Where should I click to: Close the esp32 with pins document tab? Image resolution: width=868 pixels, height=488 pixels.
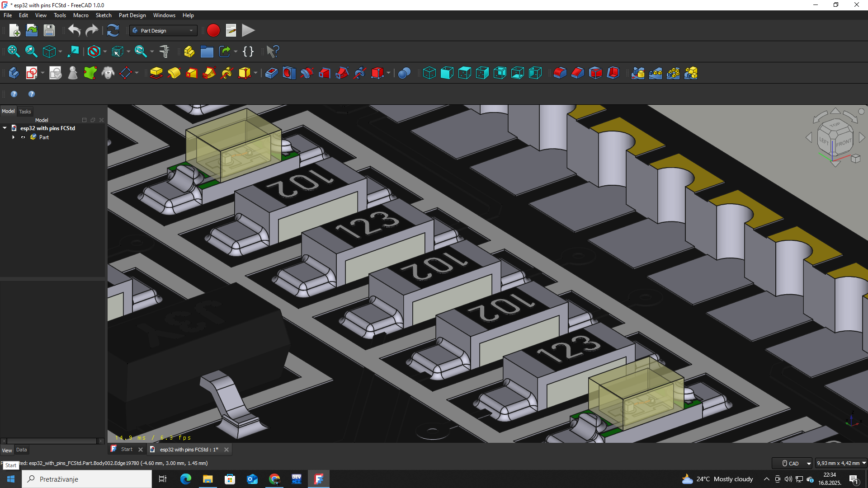[226, 450]
